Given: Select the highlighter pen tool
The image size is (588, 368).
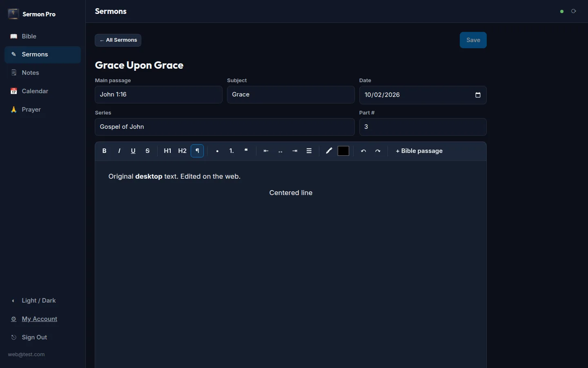Looking at the screenshot, I should point(329,151).
